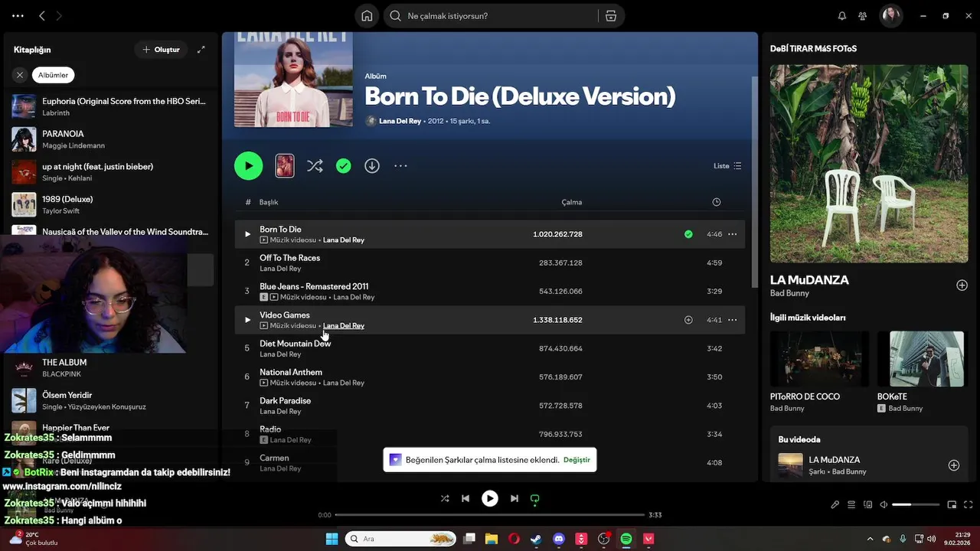Screen dimensions: 980x551
Task: Add LA MuDANZA to library with plus
Action: tap(962, 285)
